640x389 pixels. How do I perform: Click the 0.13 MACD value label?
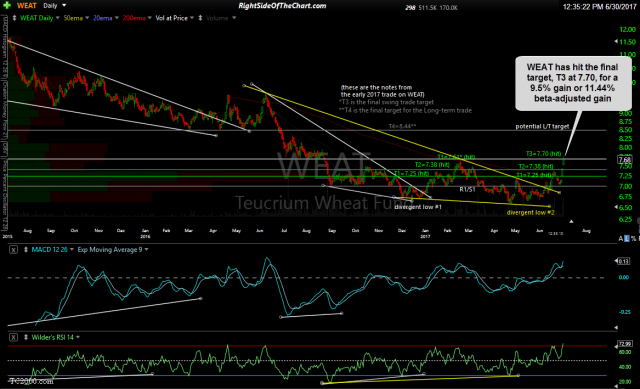623,261
